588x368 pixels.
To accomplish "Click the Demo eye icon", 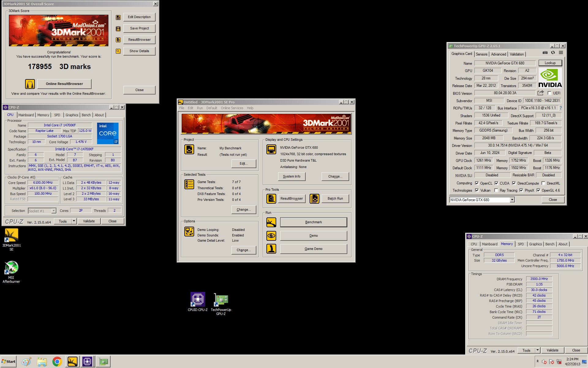I will (x=271, y=236).
